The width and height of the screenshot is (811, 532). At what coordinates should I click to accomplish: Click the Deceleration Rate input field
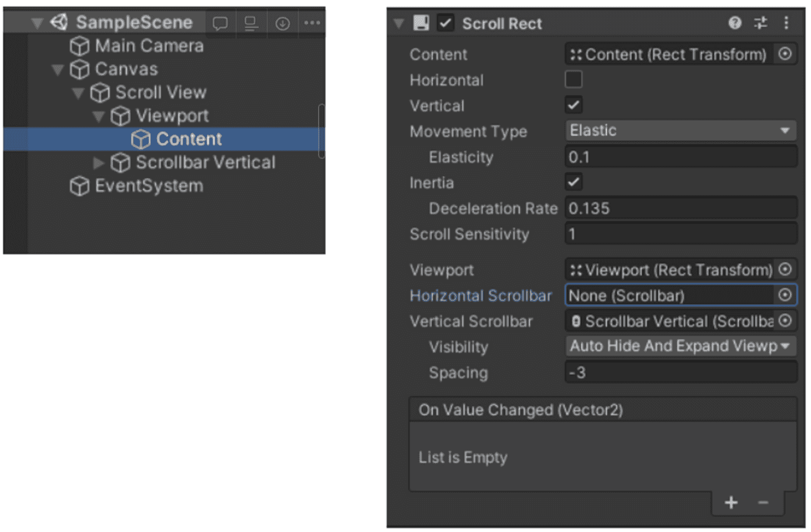[680, 208]
